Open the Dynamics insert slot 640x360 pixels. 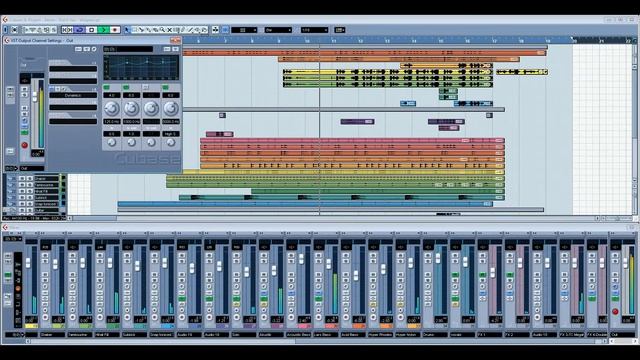(73, 95)
